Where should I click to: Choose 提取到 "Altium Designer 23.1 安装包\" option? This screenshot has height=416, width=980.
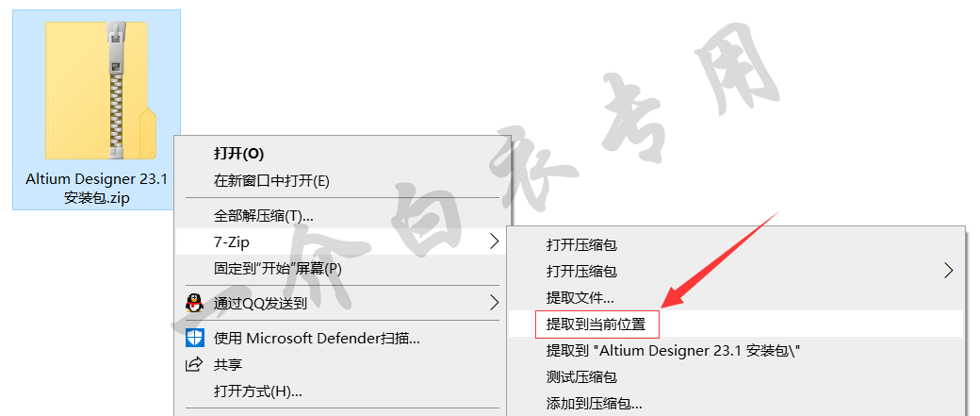click(x=674, y=351)
